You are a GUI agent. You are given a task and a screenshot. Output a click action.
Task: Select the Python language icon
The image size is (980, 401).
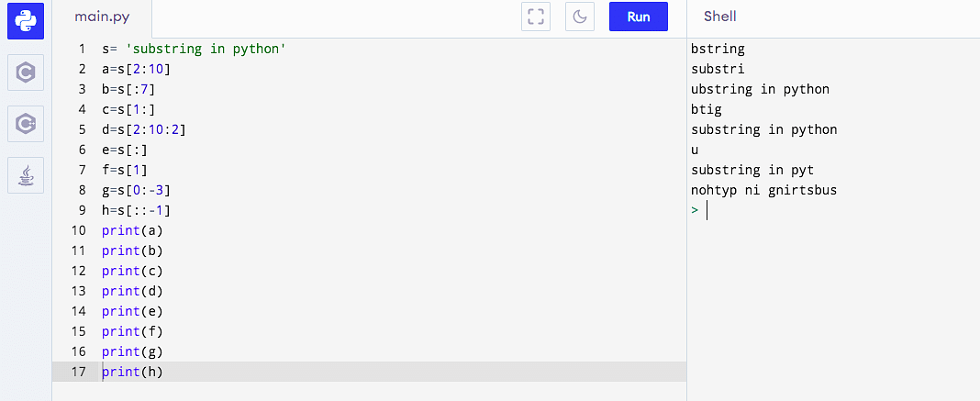(x=26, y=21)
